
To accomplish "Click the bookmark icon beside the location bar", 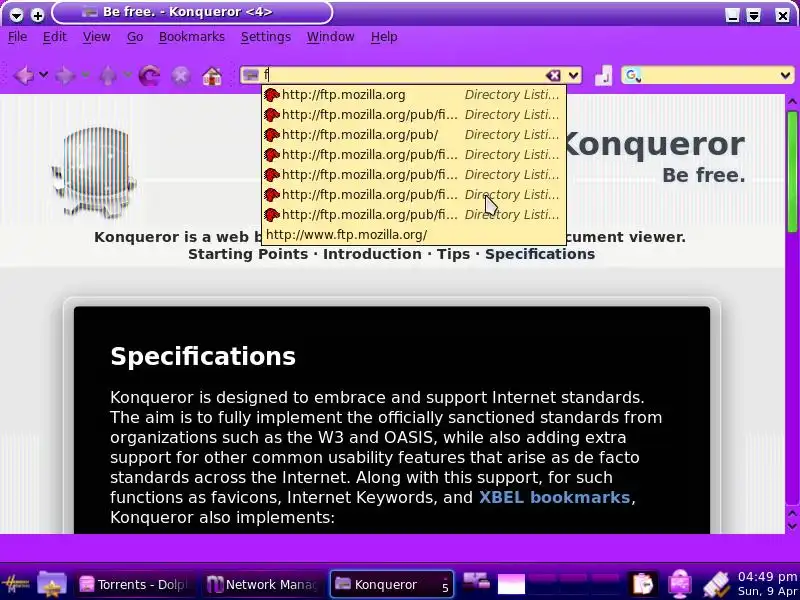I will pos(603,76).
